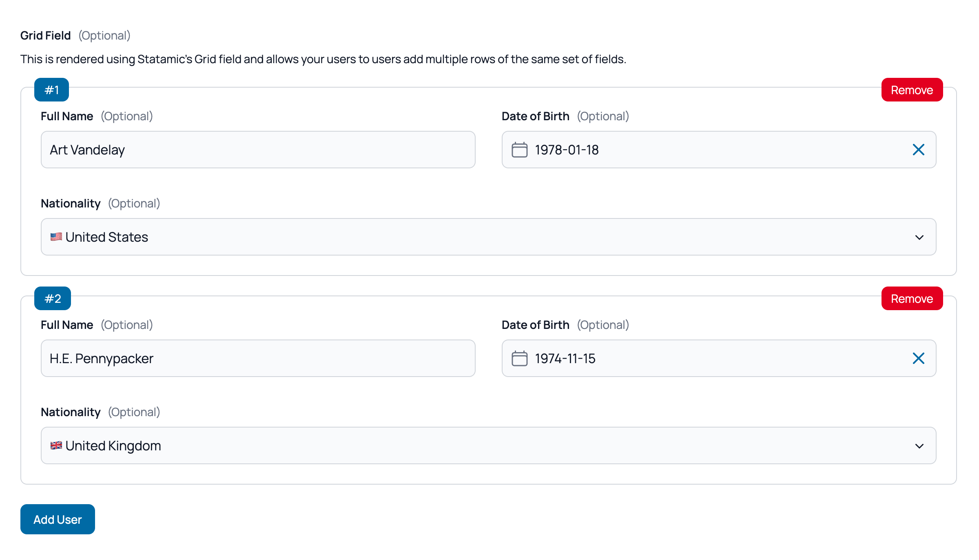Image resolution: width=979 pixels, height=560 pixels.
Task: Click the #2 row badge
Action: click(53, 298)
